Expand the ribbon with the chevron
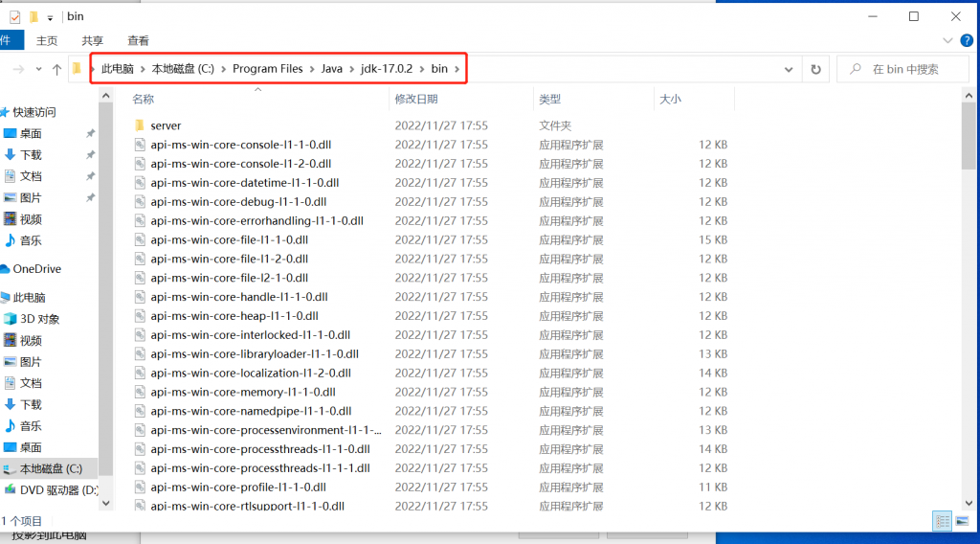 [x=947, y=40]
